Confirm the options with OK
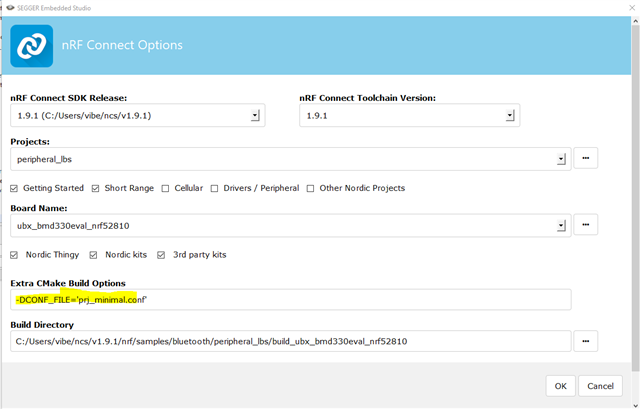640x409 pixels. point(560,386)
